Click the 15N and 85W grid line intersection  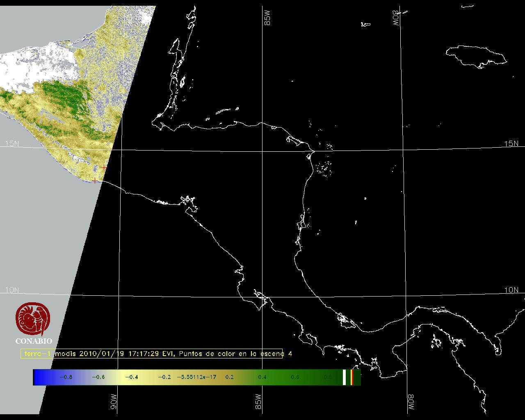[x=263, y=151]
